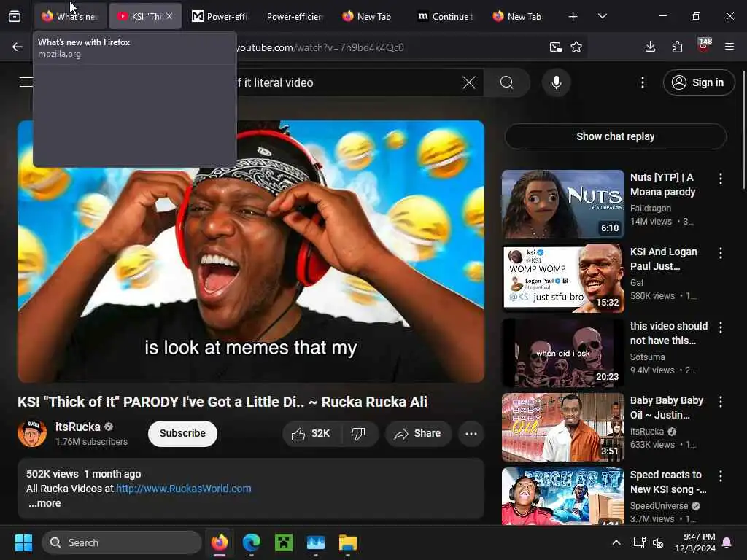The width and height of the screenshot is (747, 560).
Task: Click the YouTube search input field
Action: coord(348,83)
